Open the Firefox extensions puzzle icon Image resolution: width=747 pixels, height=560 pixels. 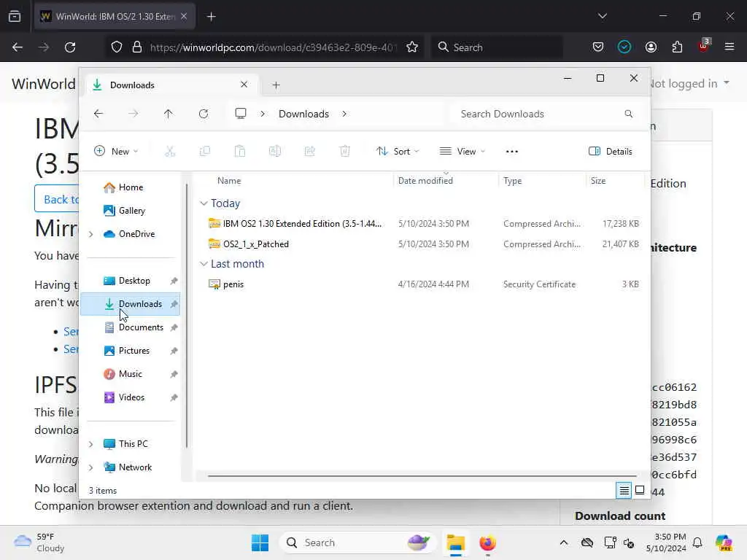(677, 47)
